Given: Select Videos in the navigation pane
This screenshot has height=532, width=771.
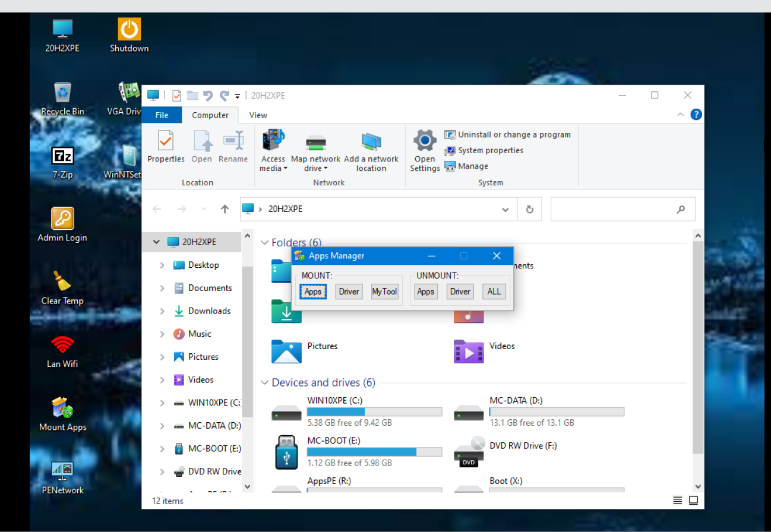Looking at the screenshot, I should coord(201,380).
